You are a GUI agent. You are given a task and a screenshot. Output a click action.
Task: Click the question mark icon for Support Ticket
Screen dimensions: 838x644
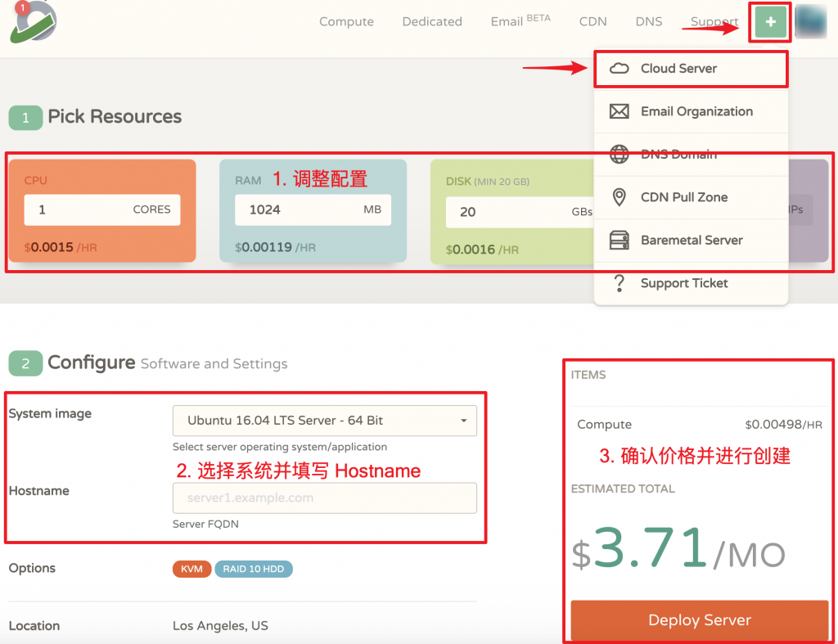point(619,283)
